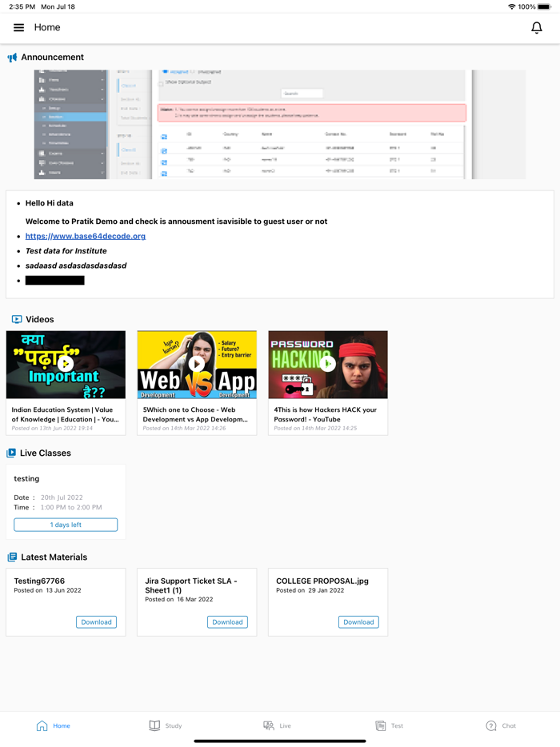The image size is (560, 747).
Task: Click the Videos section icon
Action: (17, 319)
